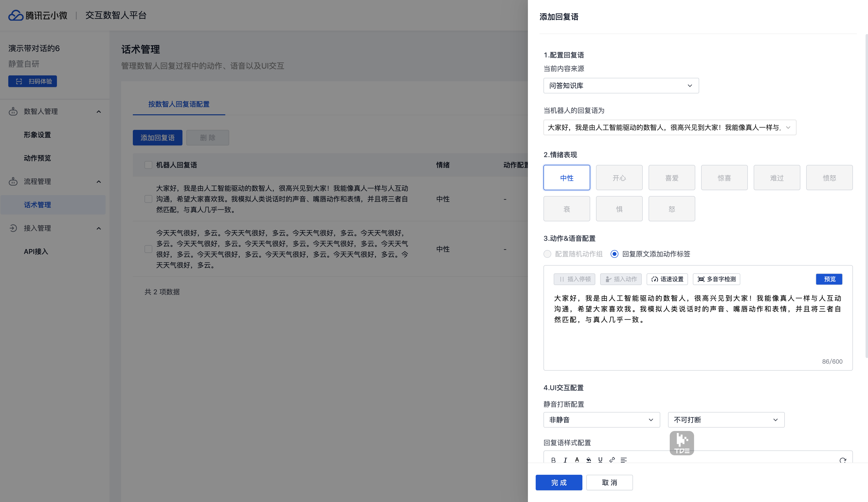This screenshot has height=502, width=868.
Task: Select 配置随机动作组 radio option
Action: click(547, 254)
